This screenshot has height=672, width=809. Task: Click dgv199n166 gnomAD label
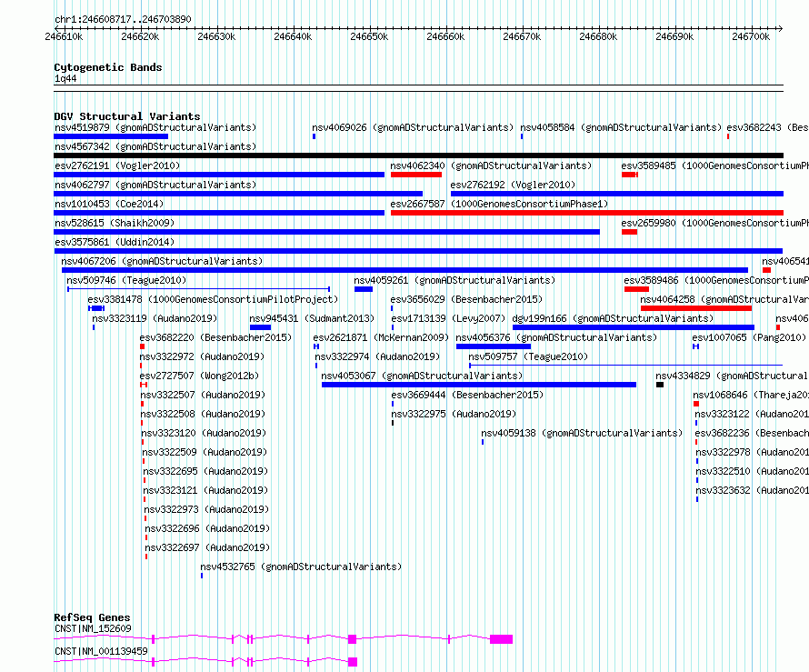pyautogui.click(x=613, y=318)
